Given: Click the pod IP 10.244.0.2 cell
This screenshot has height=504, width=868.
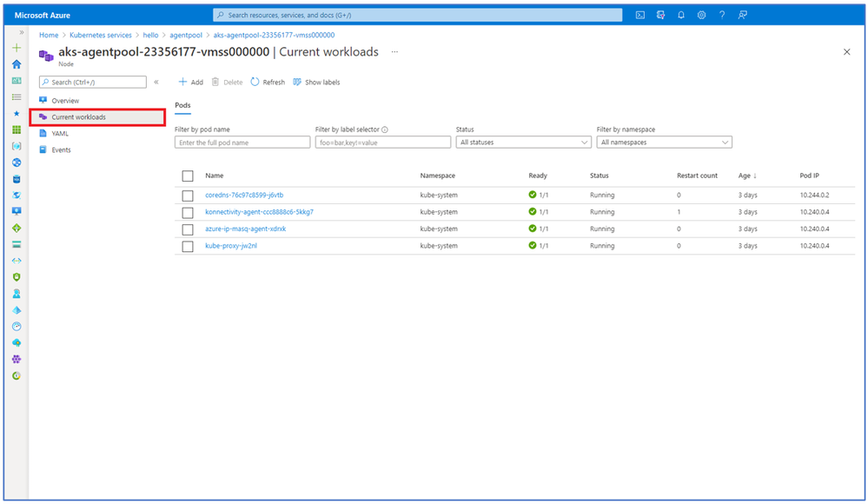Looking at the screenshot, I should coord(814,195).
